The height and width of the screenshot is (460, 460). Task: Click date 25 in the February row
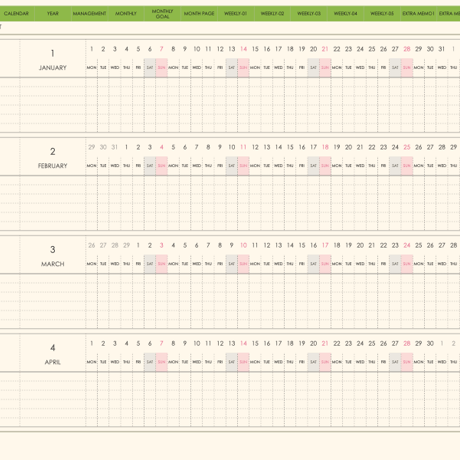(407, 147)
